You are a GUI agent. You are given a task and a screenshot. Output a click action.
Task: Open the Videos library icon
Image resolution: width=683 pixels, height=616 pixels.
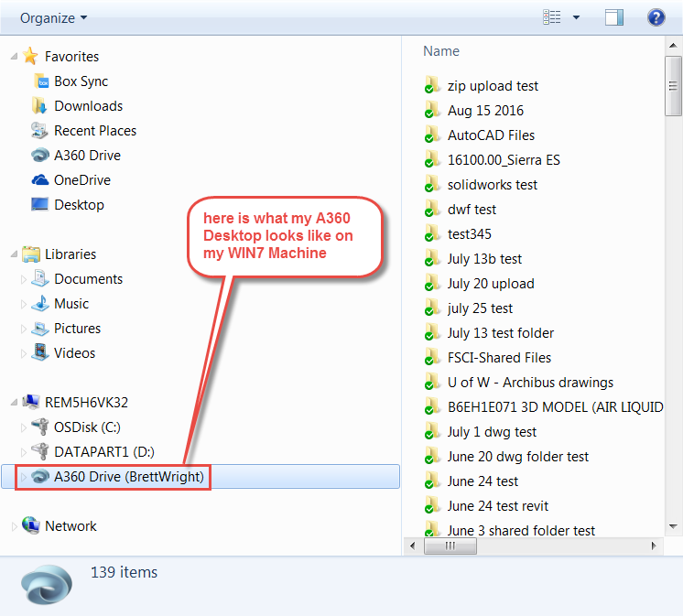click(40, 352)
